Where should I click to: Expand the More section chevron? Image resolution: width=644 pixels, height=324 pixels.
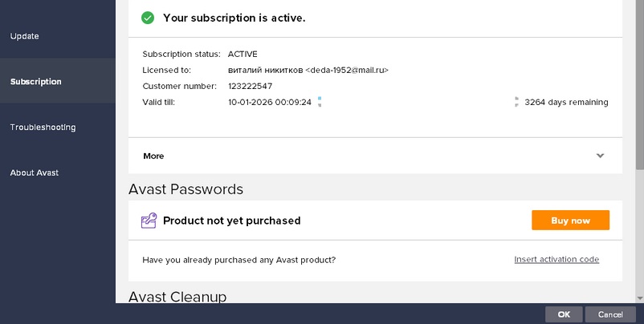click(600, 156)
